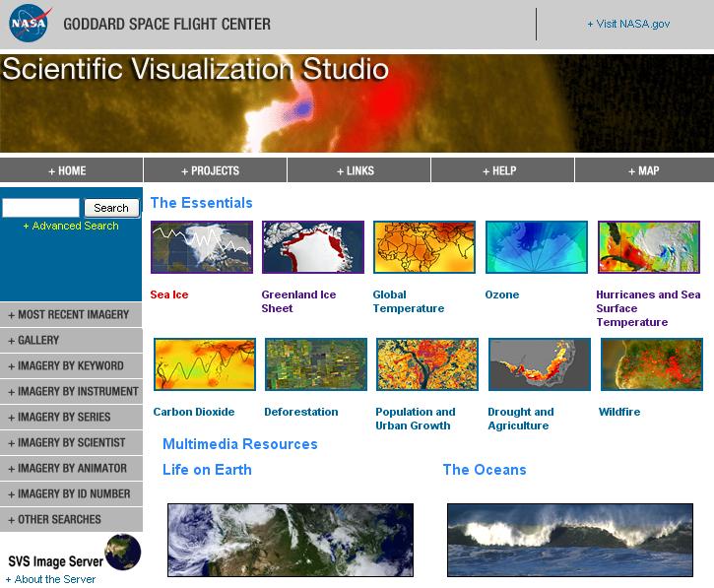
Task: Open About the Server link
Action: pos(50,579)
